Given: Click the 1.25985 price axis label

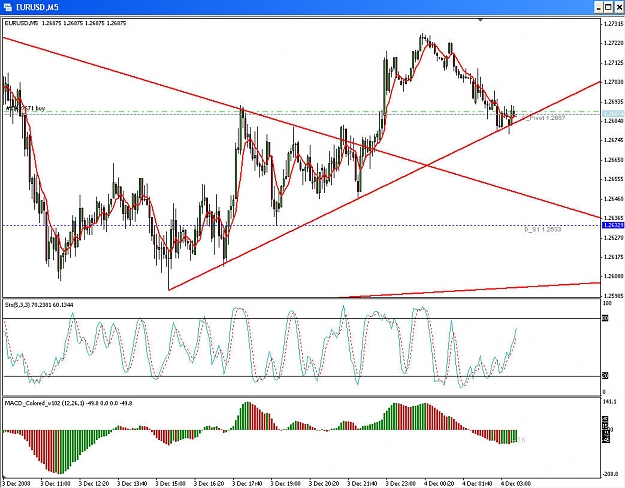Looking at the screenshot, I should click(613, 296).
